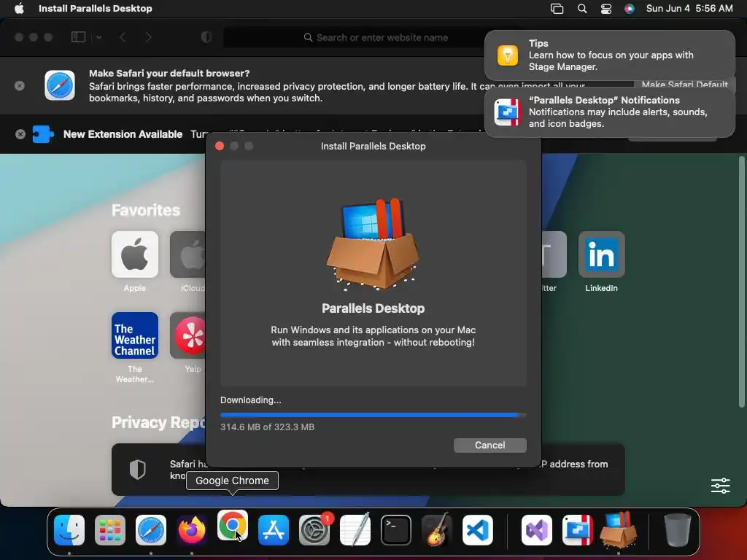Launch Safari from the Dock
The width and height of the screenshot is (747, 560).
tap(151, 530)
